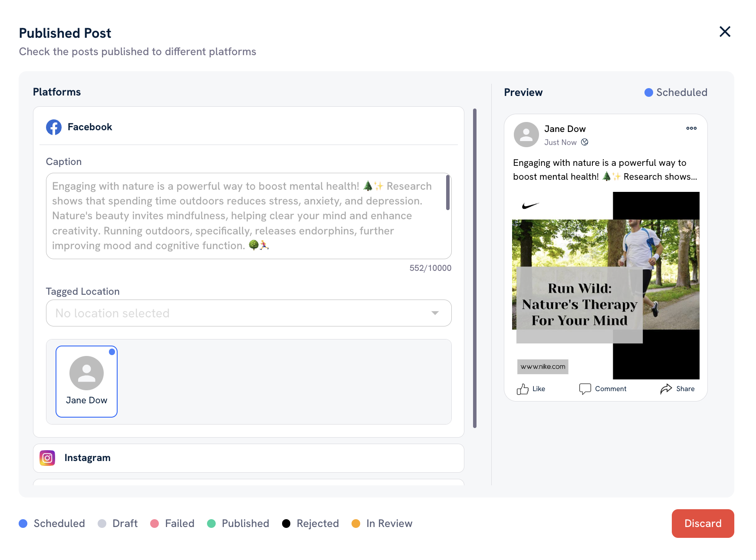Viewport: 756px width, 560px height.
Task: Open the three-dot menu in preview
Action: tap(691, 128)
